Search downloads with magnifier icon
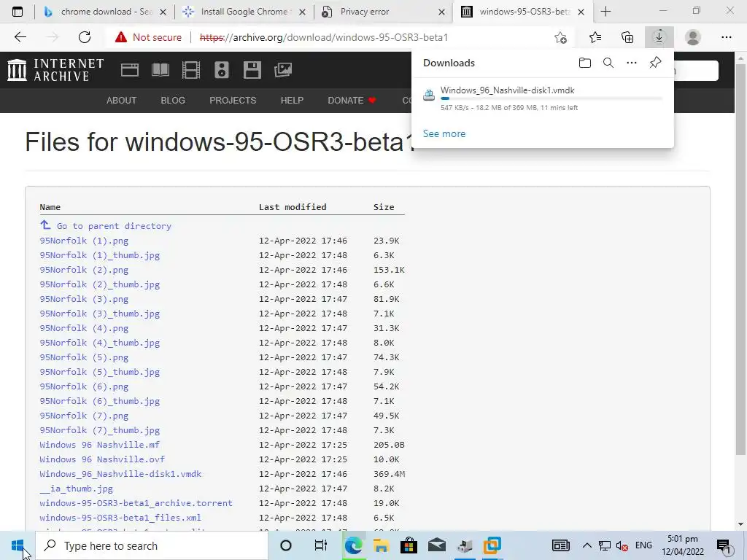 click(x=608, y=63)
